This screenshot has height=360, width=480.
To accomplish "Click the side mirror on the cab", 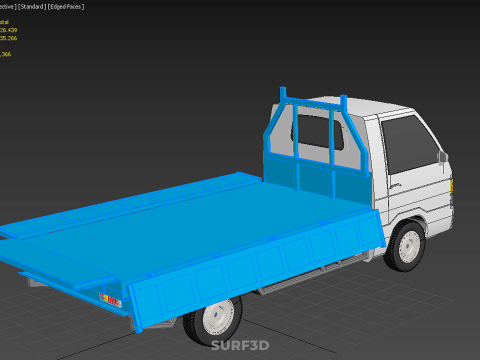I will [443, 158].
